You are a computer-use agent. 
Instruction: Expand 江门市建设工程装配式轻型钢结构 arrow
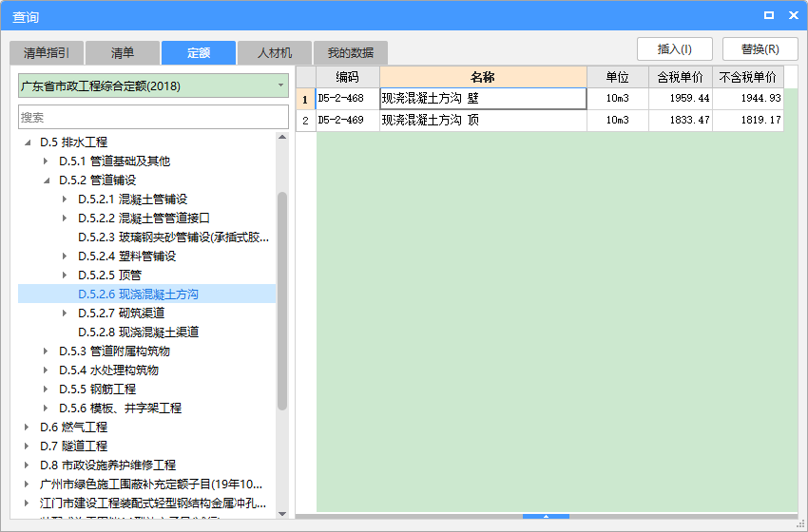(x=27, y=503)
